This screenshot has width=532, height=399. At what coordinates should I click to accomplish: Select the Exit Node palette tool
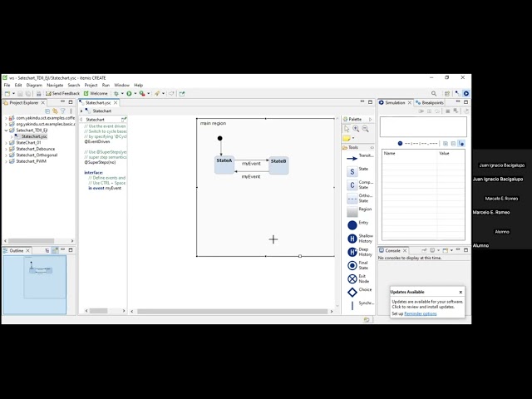pos(358,278)
